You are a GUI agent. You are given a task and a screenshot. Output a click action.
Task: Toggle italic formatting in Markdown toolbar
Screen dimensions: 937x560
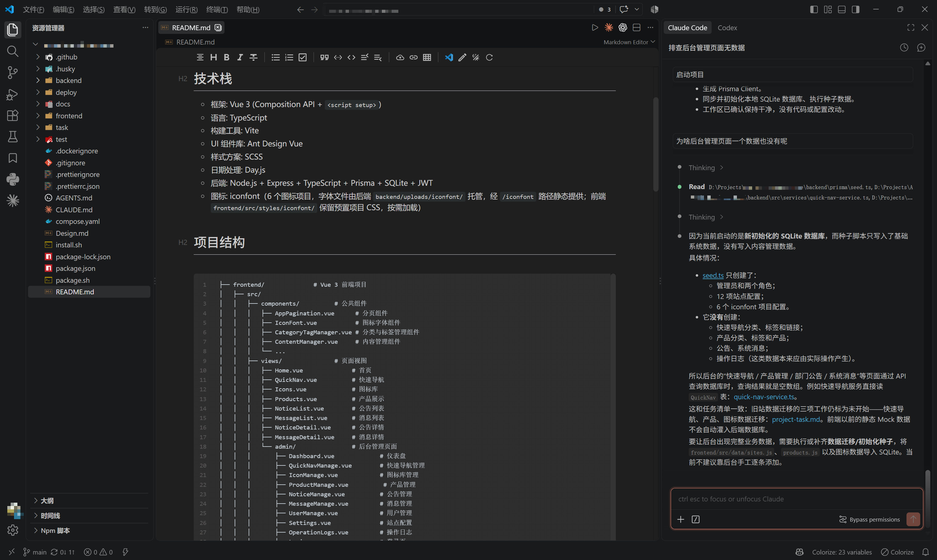(240, 57)
